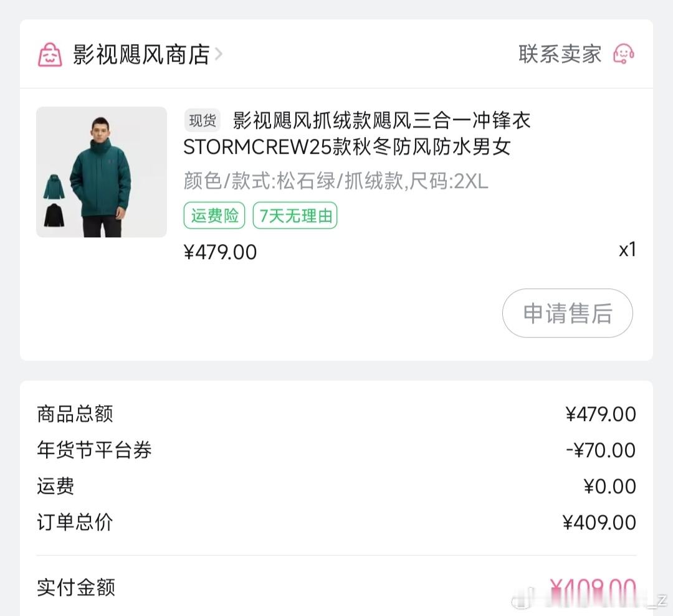The height and width of the screenshot is (616, 673).
Task: Tap the 订单总价 ¥409.00 amount
Action: coord(599,522)
